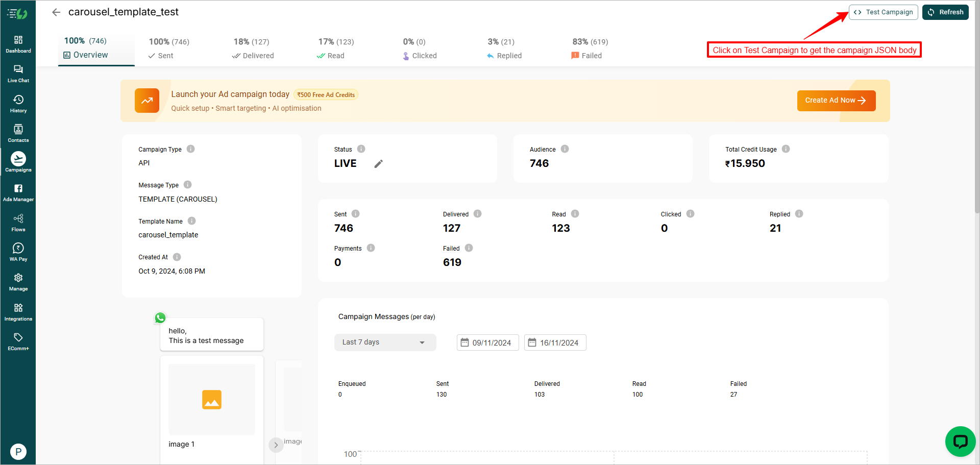Open the History sidebar icon
The image size is (980, 465).
tap(18, 104)
